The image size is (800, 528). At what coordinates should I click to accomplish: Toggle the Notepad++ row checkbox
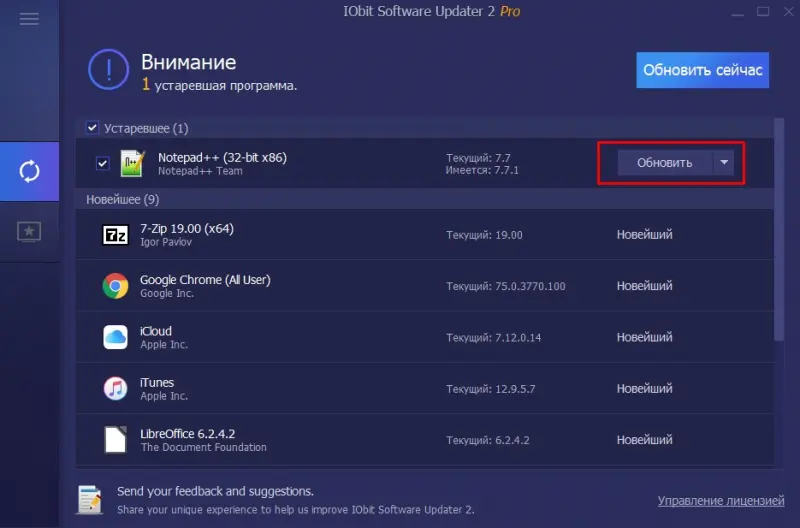(x=103, y=163)
